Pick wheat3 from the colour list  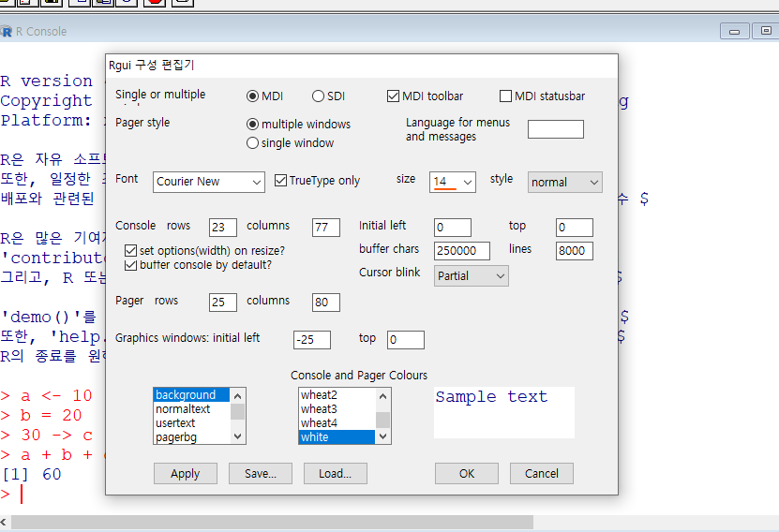point(337,409)
